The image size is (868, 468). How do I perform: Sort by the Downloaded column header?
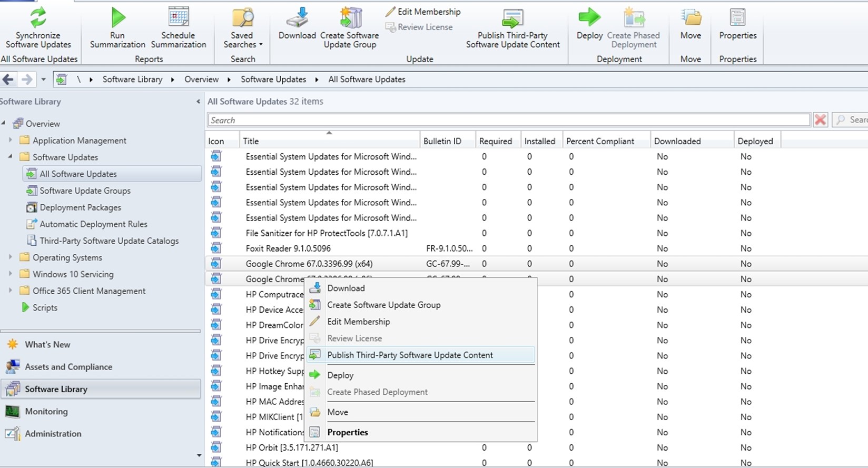pos(692,141)
